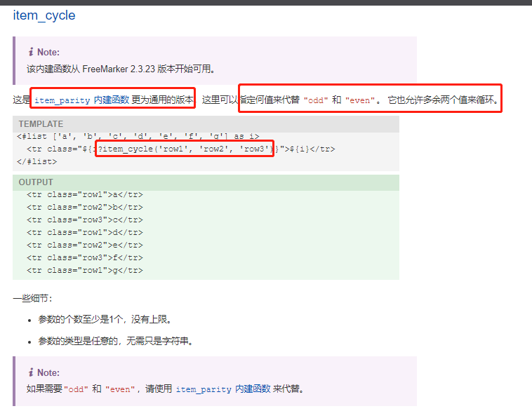Click the "even" code literal in intro sentence

tap(360, 100)
